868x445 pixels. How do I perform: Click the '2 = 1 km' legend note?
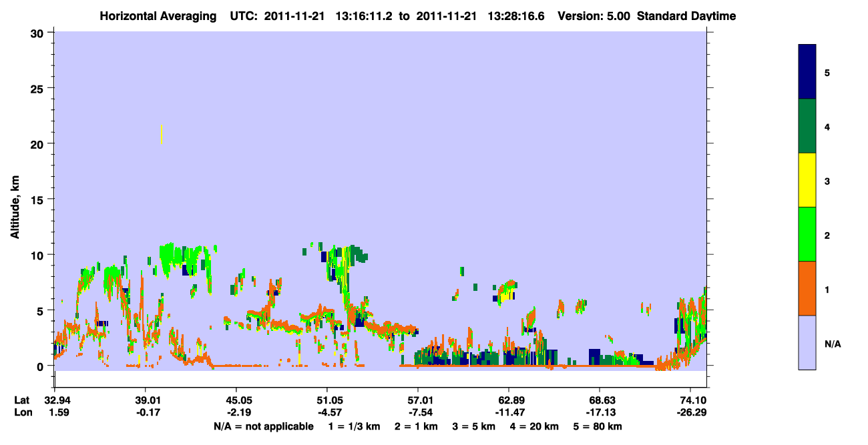417,426
